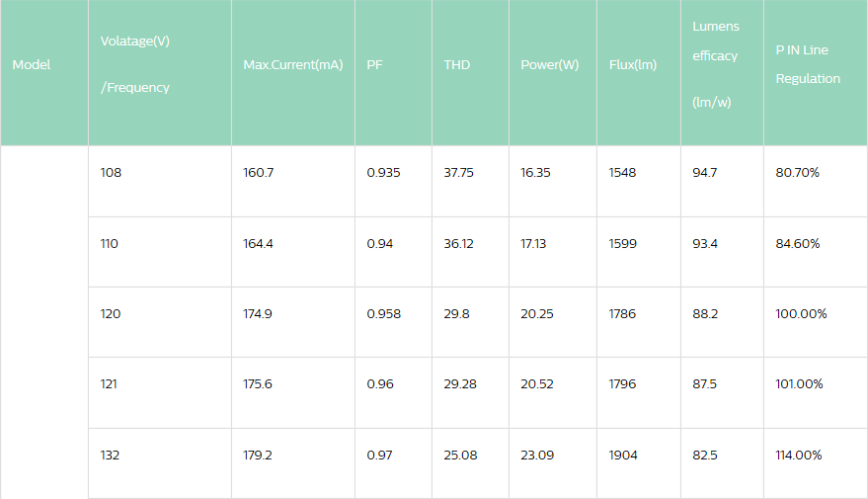Click the 0.958 power factor cell
The height and width of the screenshot is (499, 868).
[x=383, y=314]
